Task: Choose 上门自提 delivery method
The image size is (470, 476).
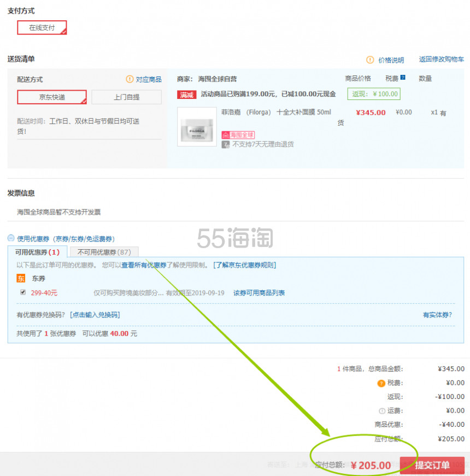Action: coord(127,97)
